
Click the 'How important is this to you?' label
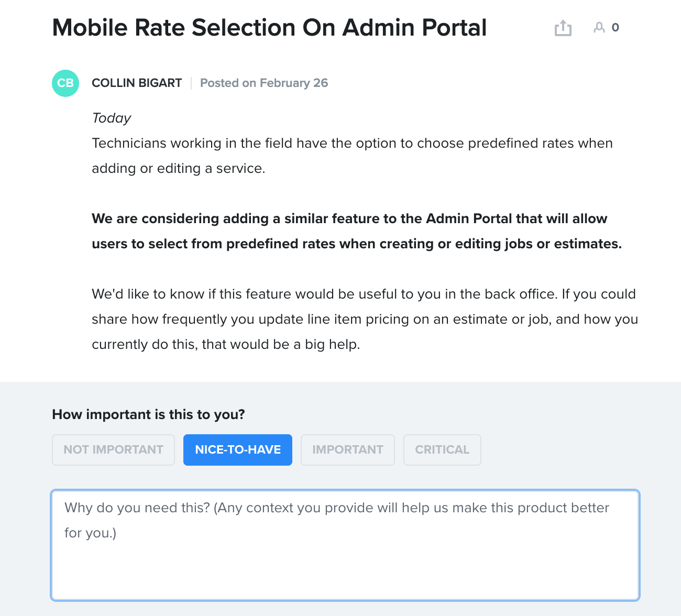click(x=148, y=414)
